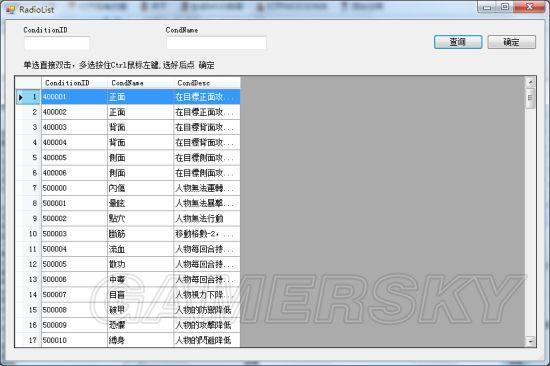
Task: Select the cell with ID 500002
Action: [x=74, y=218]
